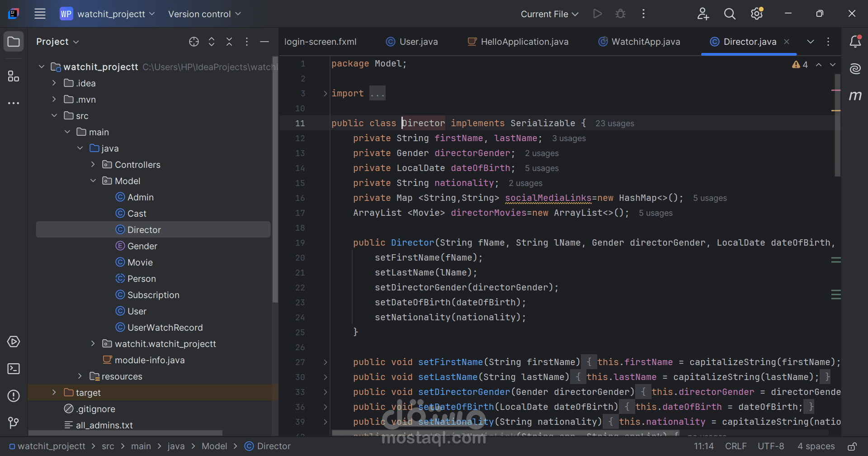
Task: Click the Search Everywhere magnifier
Action: click(x=730, y=14)
